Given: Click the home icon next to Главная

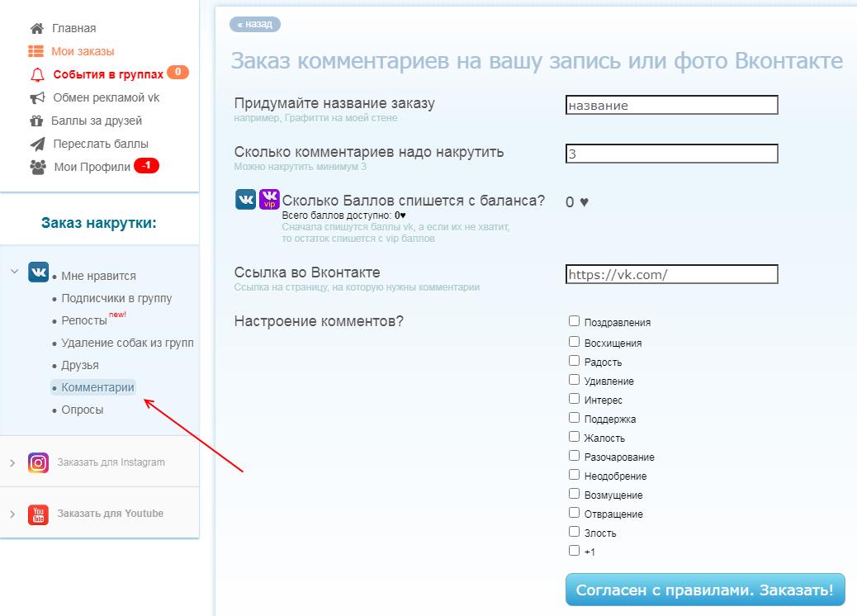Looking at the screenshot, I should pyautogui.click(x=36, y=28).
